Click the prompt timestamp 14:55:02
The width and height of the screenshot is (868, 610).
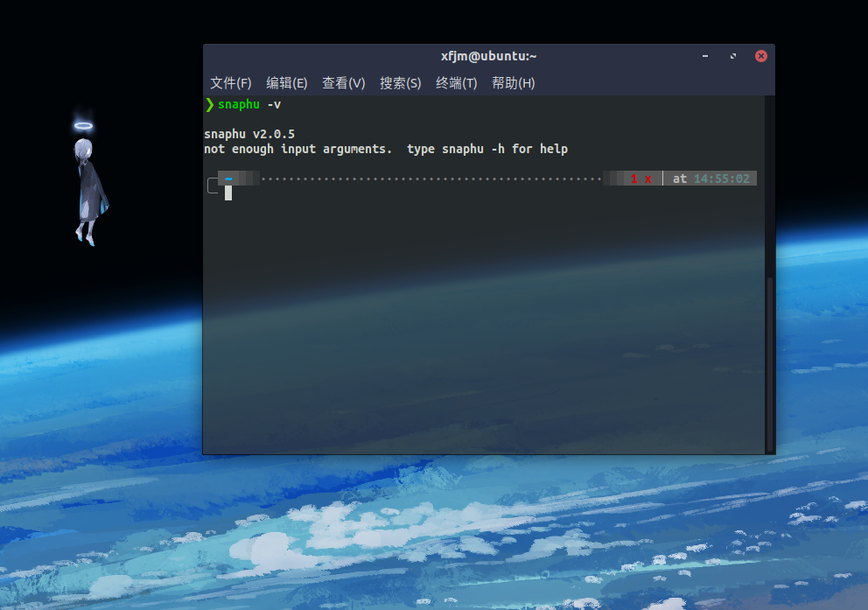coord(721,179)
